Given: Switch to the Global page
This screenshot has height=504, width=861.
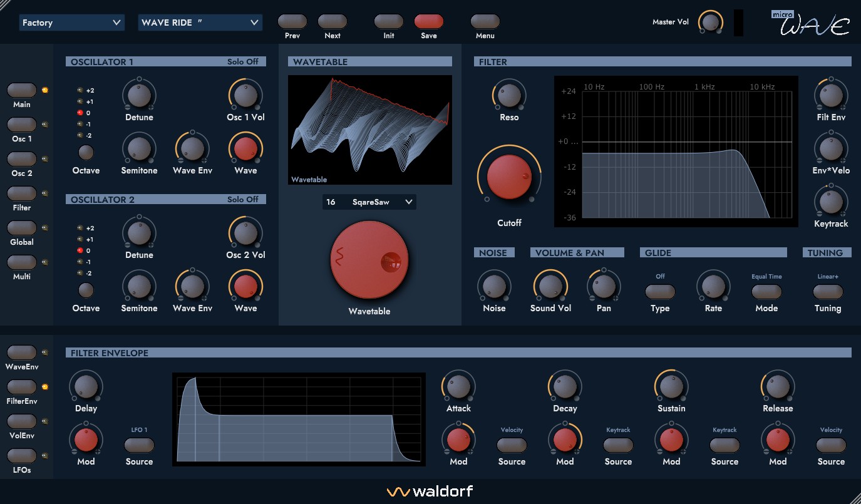Looking at the screenshot, I should [x=22, y=228].
